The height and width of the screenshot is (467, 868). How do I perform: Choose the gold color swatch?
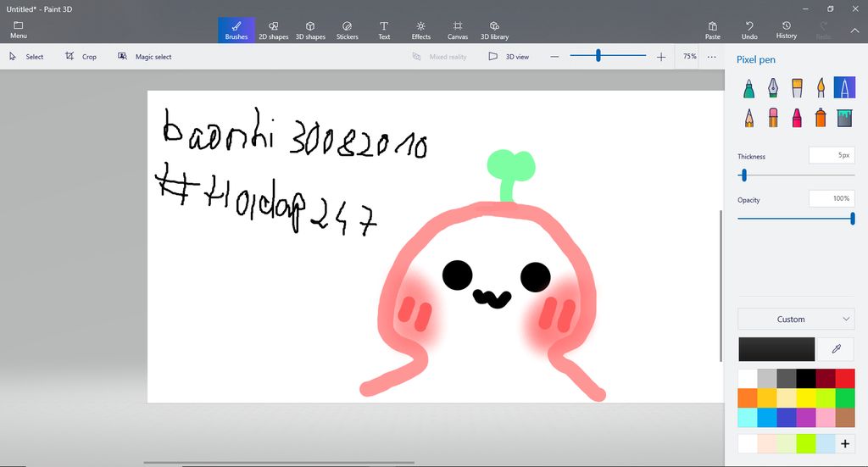click(x=766, y=398)
